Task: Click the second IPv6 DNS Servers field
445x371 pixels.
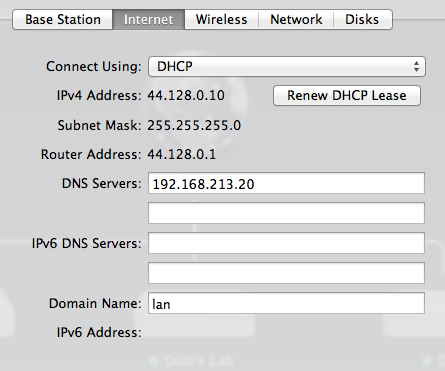Action: [x=286, y=273]
